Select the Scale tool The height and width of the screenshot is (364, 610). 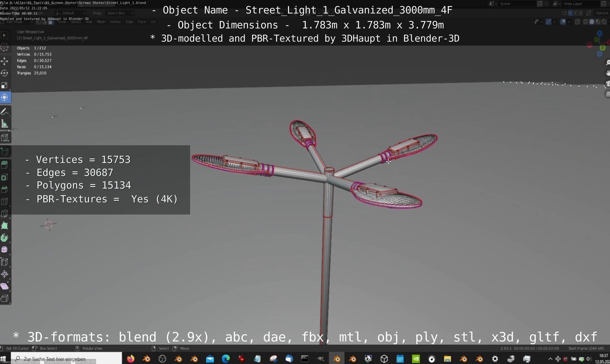point(5,85)
